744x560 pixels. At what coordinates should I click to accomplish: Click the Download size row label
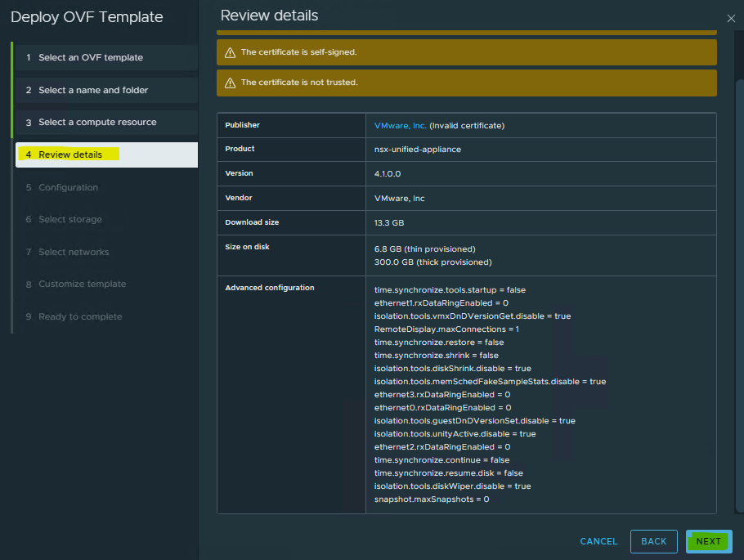coord(252,222)
